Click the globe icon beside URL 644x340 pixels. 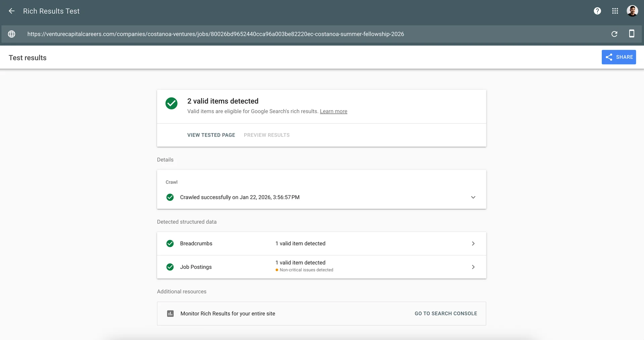[11, 34]
